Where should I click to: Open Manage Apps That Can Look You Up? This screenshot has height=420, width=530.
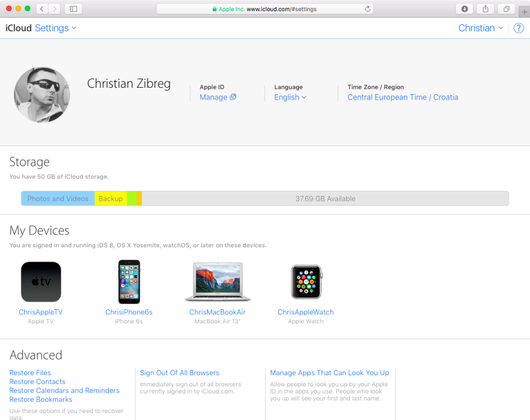click(329, 372)
